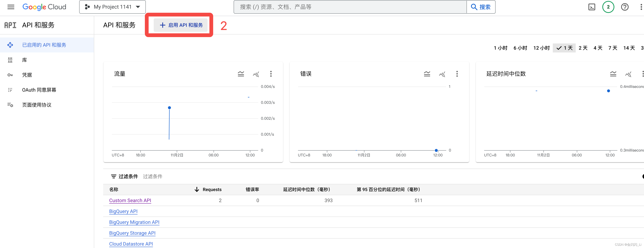Open the help question mark icon
644x248 pixels.
(x=624, y=7)
